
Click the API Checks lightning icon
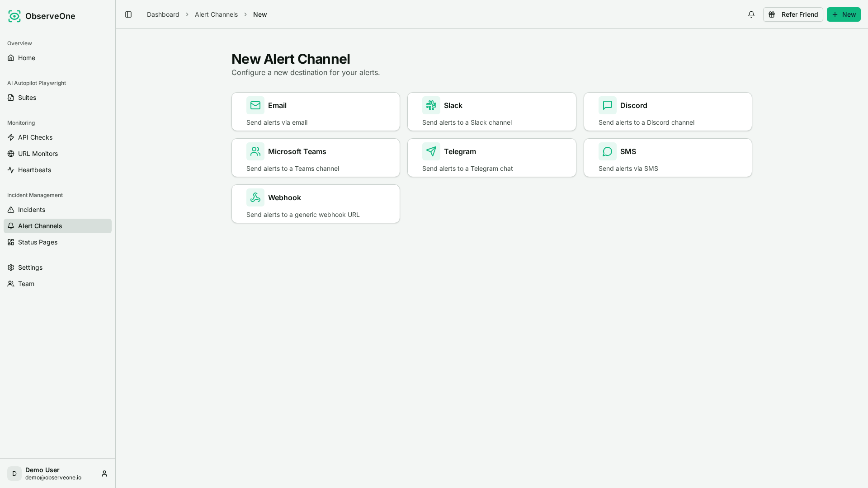(x=11, y=137)
